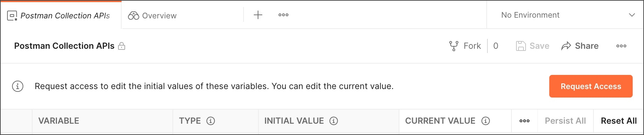Click Persist All button

(565, 121)
